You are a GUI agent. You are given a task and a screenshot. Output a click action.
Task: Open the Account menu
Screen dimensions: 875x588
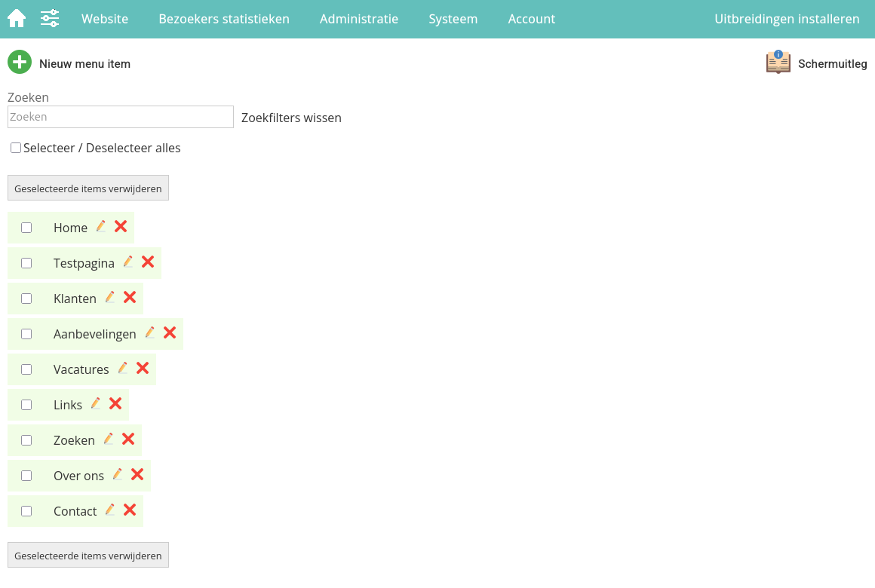click(531, 19)
